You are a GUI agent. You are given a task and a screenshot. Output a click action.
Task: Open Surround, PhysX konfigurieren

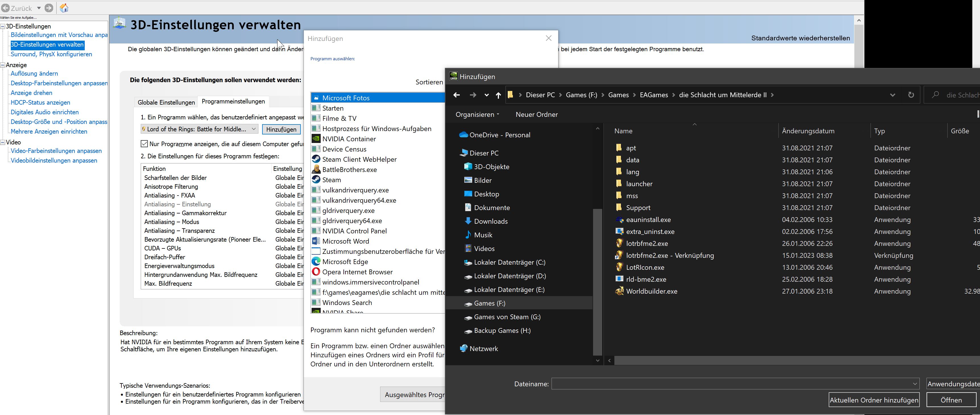click(x=51, y=54)
